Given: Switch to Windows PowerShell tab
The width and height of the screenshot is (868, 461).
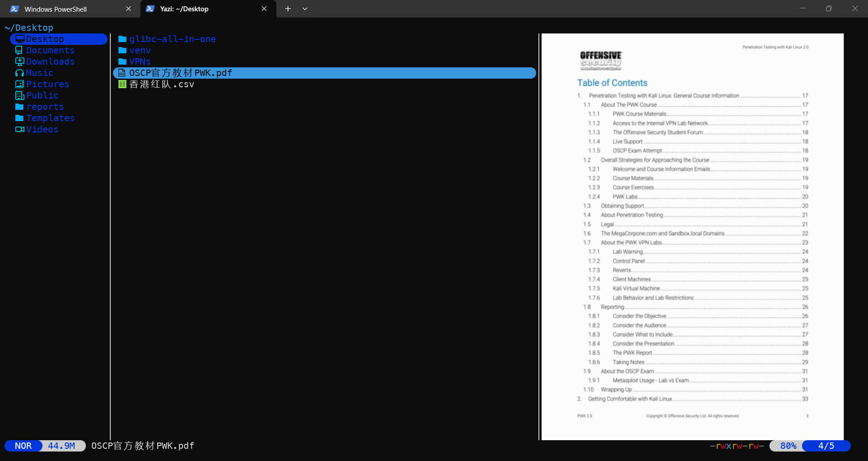Looking at the screenshot, I should 70,9.
